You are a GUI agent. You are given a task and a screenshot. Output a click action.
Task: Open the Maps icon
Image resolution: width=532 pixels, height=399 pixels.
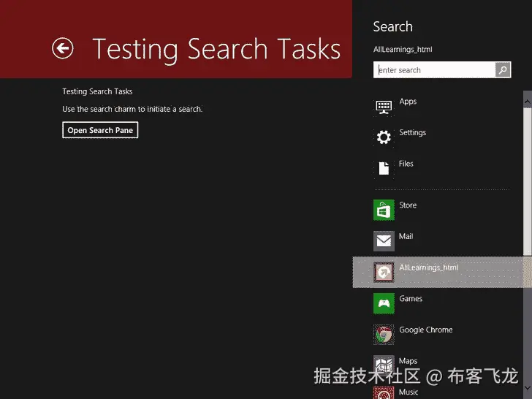coord(384,365)
